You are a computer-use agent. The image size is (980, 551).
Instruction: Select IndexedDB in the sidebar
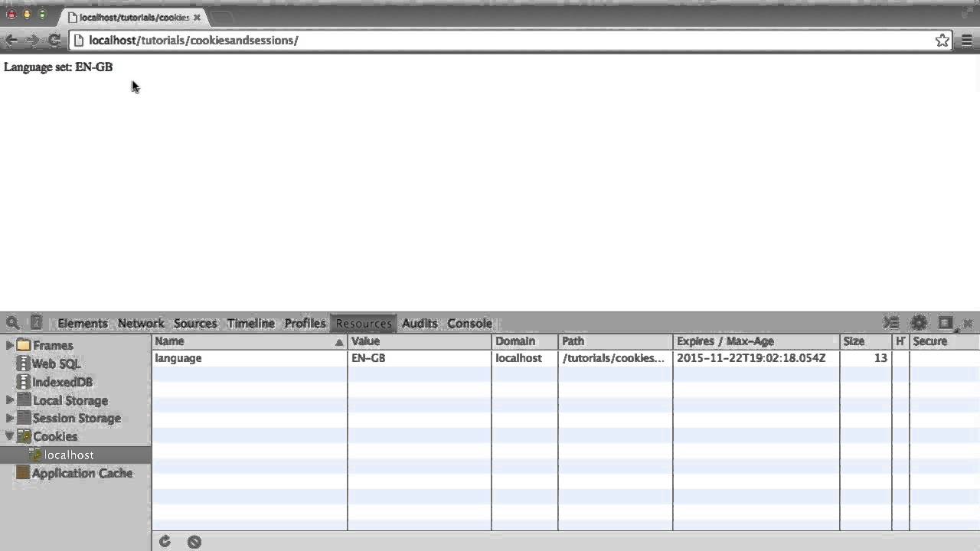click(x=62, y=382)
